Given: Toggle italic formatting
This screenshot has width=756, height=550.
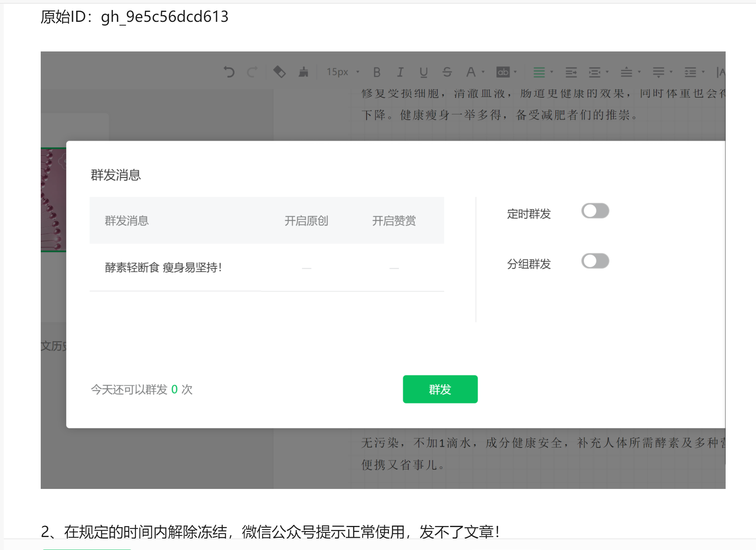Looking at the screenshot, I should [400, 72].
